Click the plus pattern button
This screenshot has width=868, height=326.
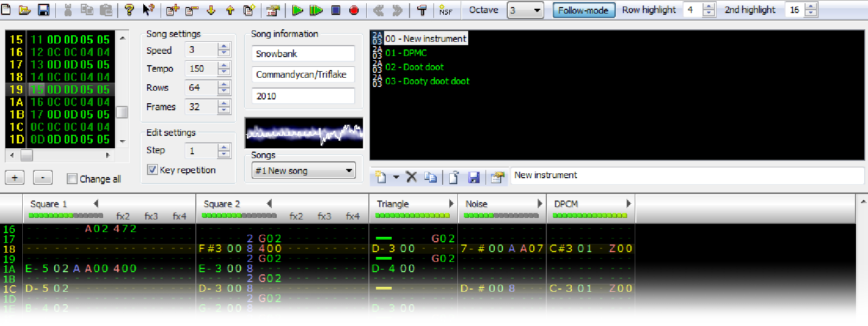coord(15,178)
